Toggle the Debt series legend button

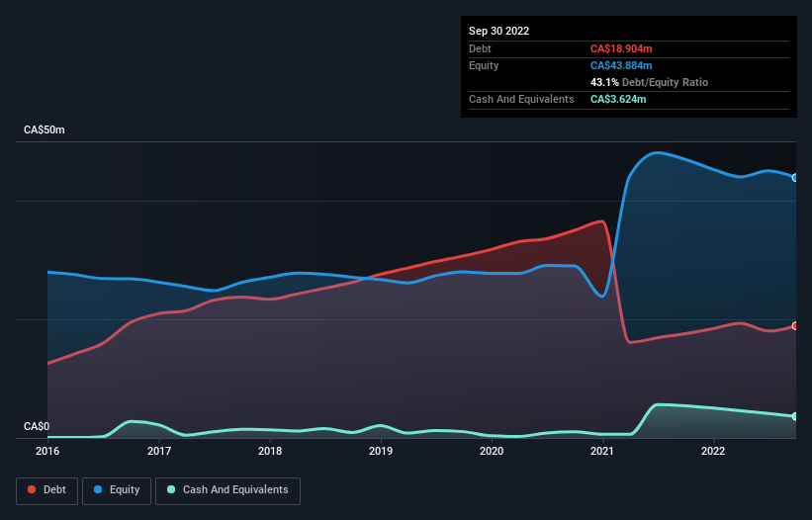click(x=47, y=490)
